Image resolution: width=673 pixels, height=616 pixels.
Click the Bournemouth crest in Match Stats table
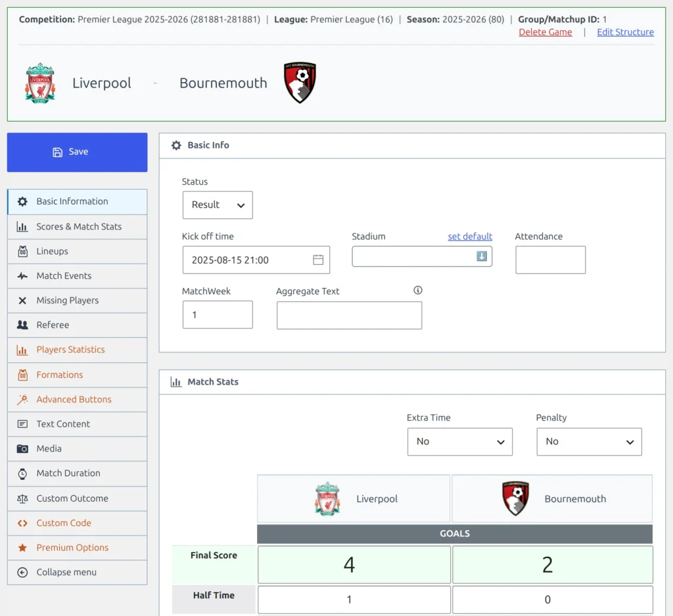515,498
